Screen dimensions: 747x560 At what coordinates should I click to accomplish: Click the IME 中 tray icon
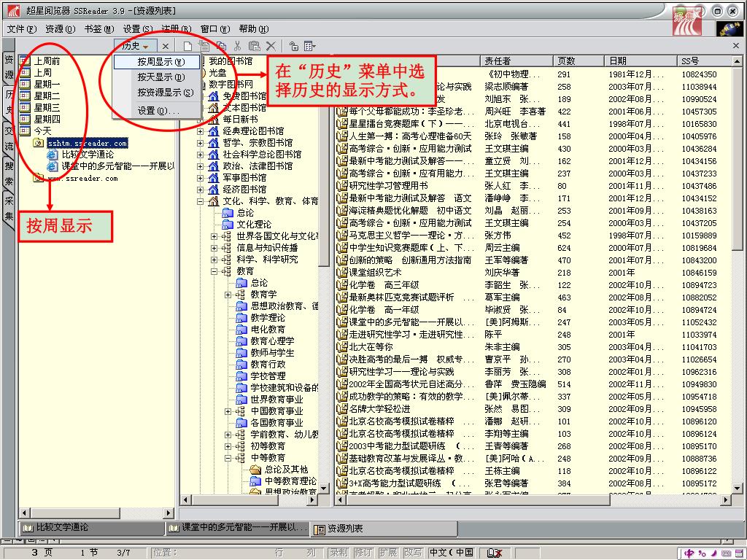[x=689, y=553]
